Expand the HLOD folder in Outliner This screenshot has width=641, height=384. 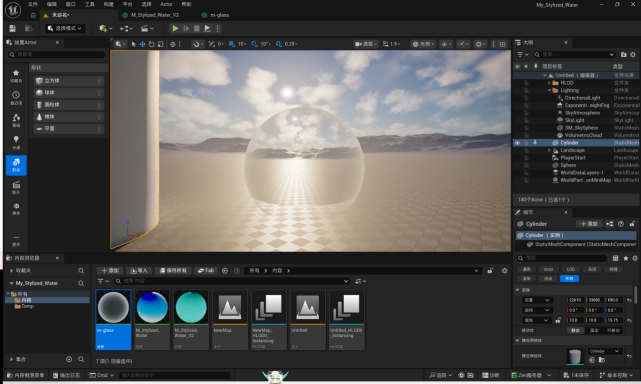point(549,83)
